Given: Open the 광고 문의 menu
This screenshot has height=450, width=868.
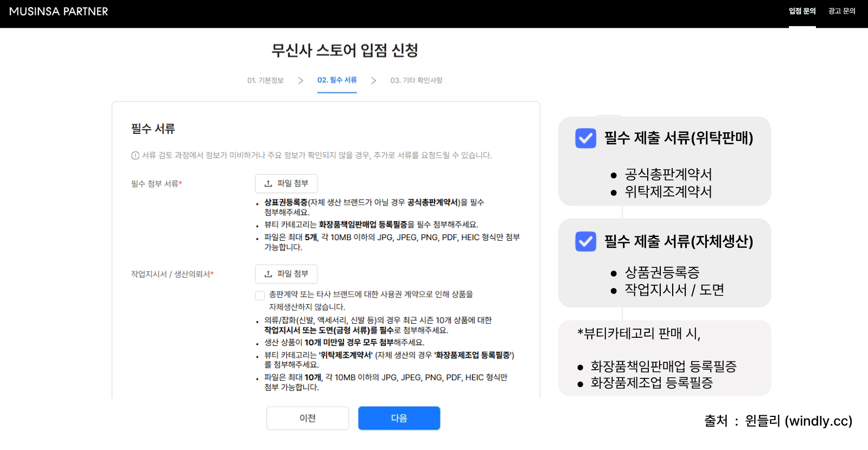Looking at the screenshot, I should click(x=841, y=11).
